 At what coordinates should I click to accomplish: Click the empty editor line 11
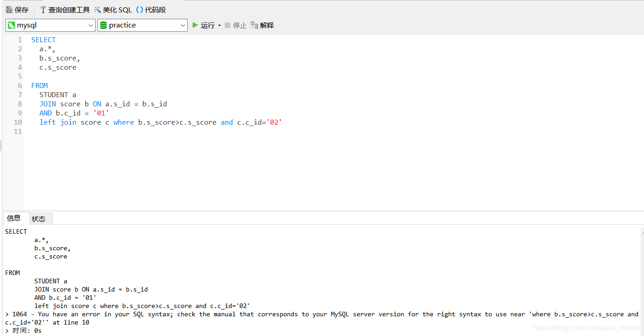(x=333, y=132)
